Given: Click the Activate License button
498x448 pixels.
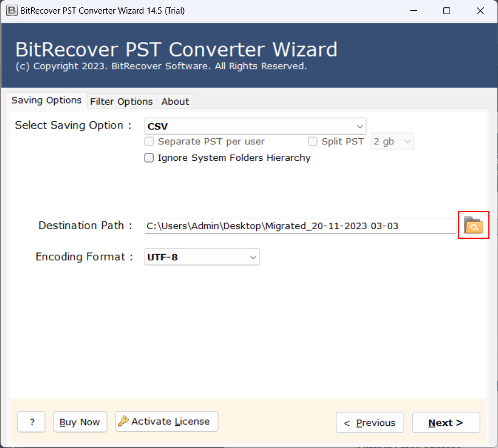Looking at the screenshot, I should 167,421.
